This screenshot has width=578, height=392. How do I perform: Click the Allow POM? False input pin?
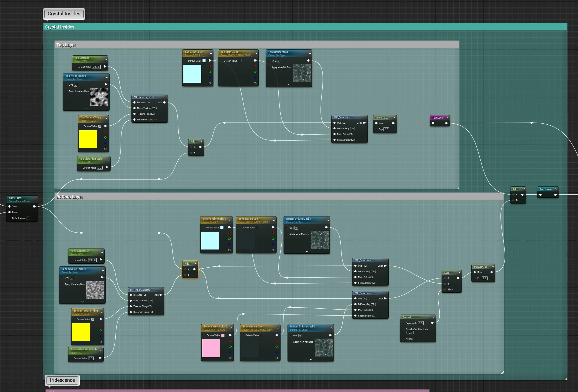(x=10, y=212)
